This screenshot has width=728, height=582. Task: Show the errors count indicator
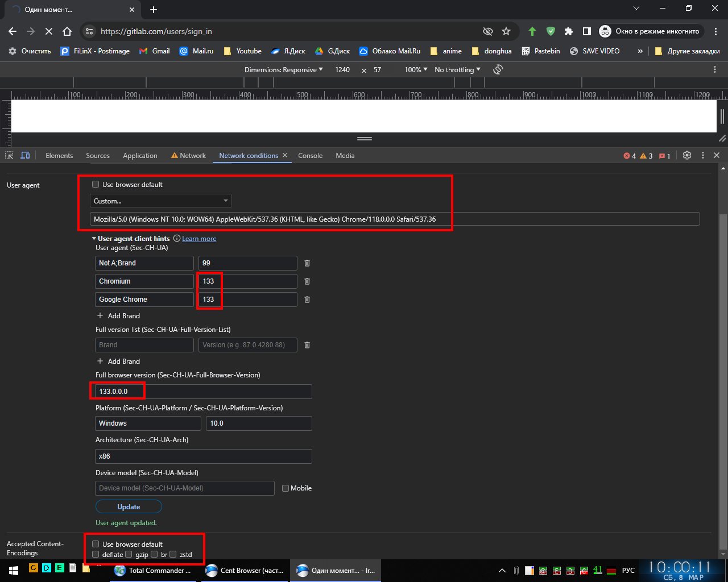630,156
